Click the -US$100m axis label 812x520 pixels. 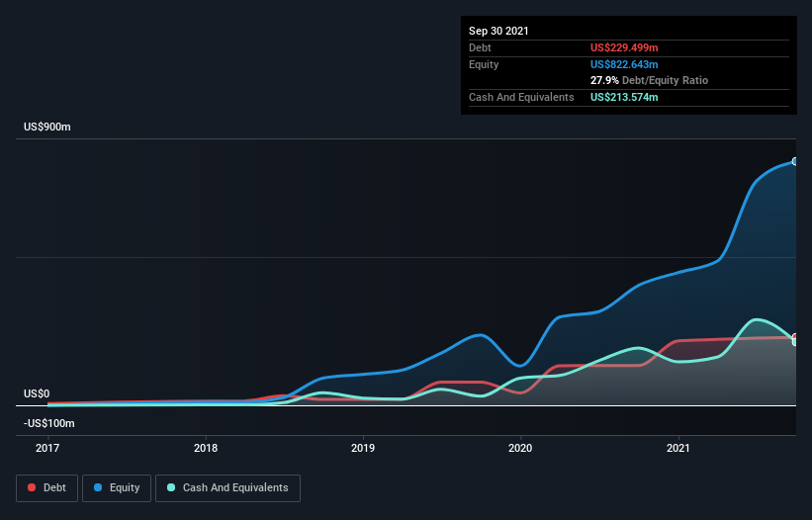coord(49,423)
